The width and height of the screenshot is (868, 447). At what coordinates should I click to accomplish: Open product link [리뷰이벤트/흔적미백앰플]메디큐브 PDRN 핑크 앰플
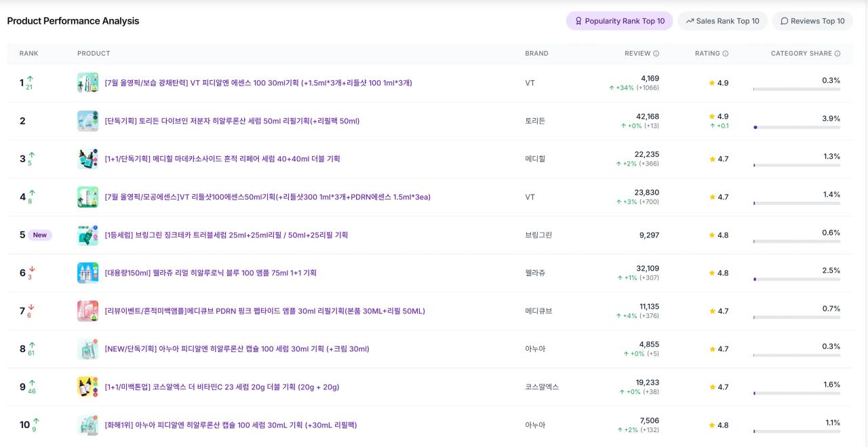click(264, 311)
